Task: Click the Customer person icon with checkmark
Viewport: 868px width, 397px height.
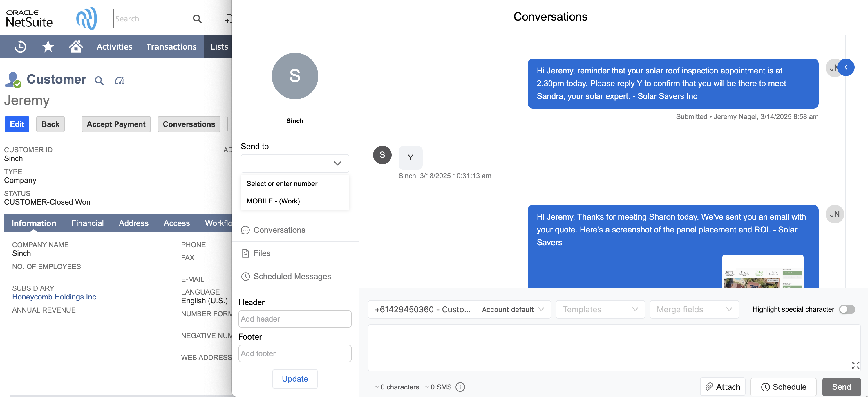Action: (13, 80)
